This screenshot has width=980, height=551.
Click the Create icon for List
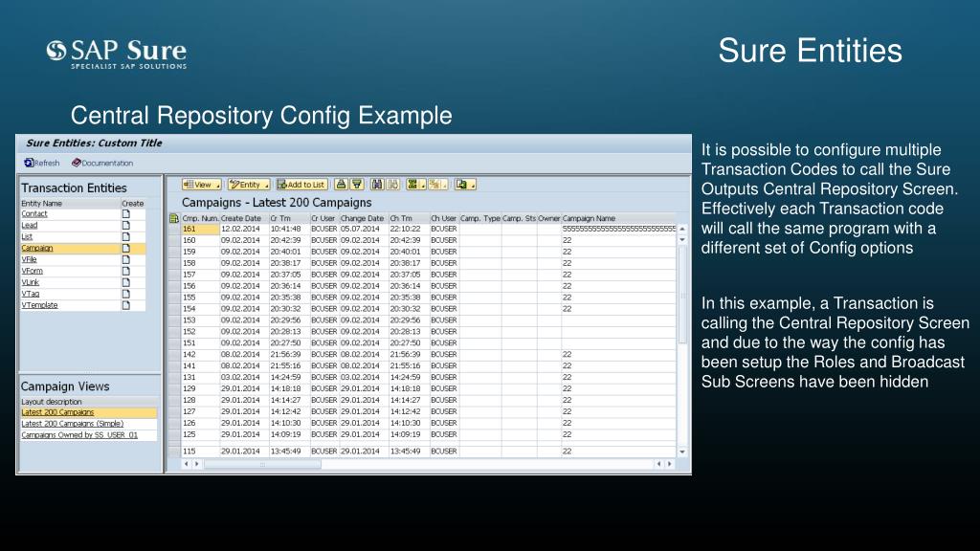point(126,237)
